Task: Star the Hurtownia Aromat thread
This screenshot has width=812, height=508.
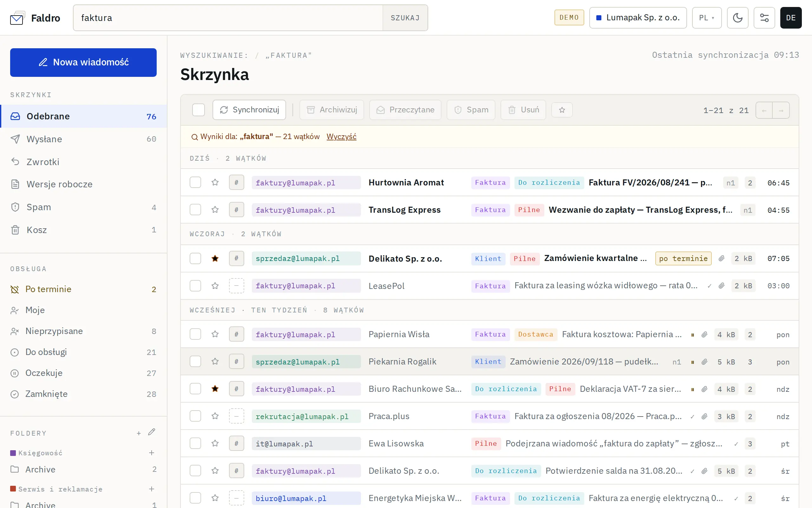Action: [215, 183]
